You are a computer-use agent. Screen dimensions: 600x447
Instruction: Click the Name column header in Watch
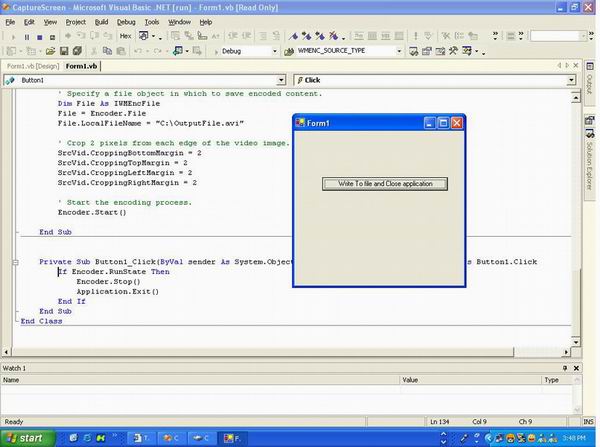click(x=200, y=380)
